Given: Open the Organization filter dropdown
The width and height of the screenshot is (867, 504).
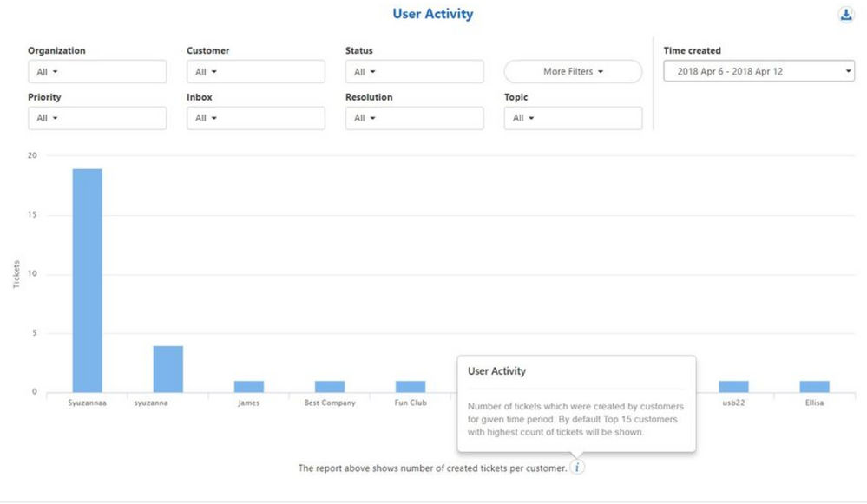Looking at the screenshot, I should pos(96,72).
